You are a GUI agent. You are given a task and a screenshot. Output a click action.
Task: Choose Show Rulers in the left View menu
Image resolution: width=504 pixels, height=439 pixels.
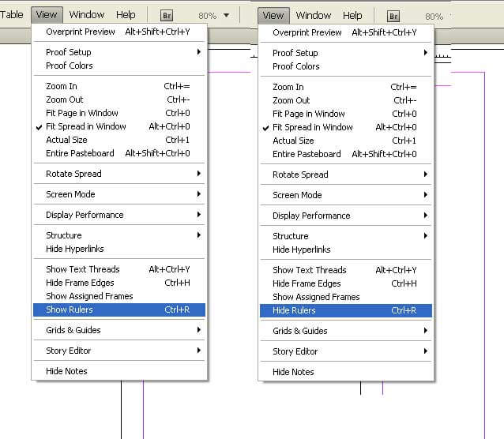pos(119,310)
